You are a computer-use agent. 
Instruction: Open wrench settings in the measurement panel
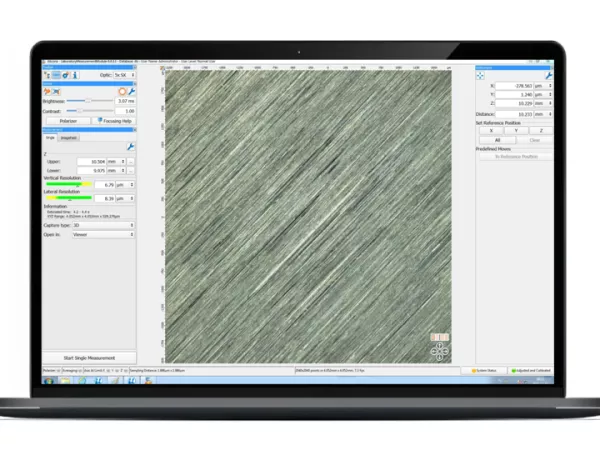tap(131, 147)
